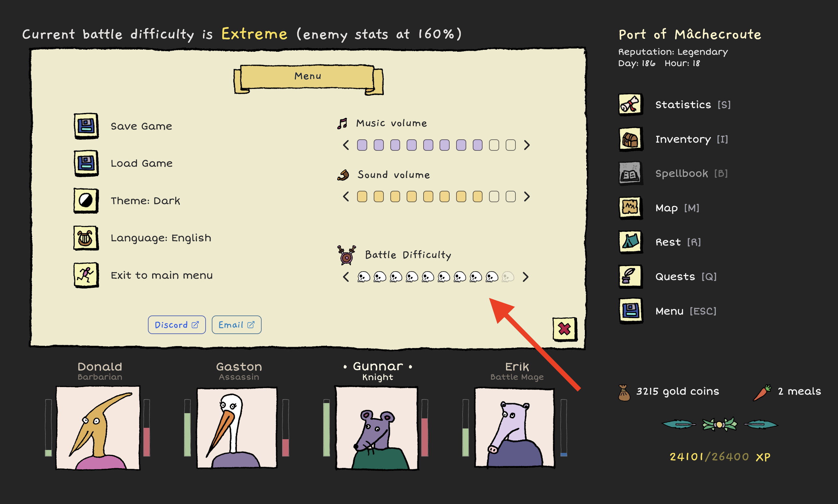The height and width of the screenshot is (504, 838).
Task: Click the Email link button
Action: [x=237, y=325]
